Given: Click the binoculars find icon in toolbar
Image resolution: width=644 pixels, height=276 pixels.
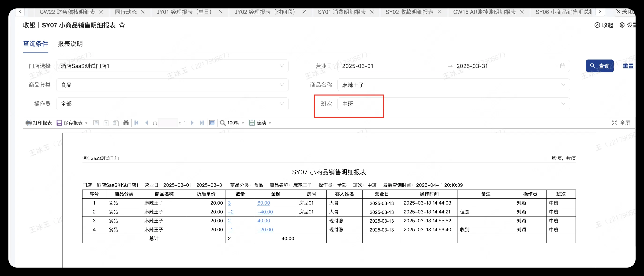Looking at the screenshot, I should 126,123.
